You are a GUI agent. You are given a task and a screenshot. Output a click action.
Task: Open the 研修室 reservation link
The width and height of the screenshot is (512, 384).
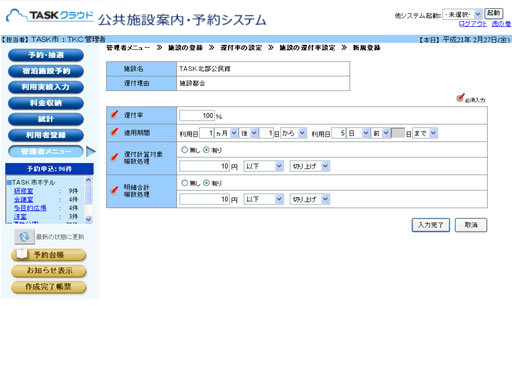(23, 191)
